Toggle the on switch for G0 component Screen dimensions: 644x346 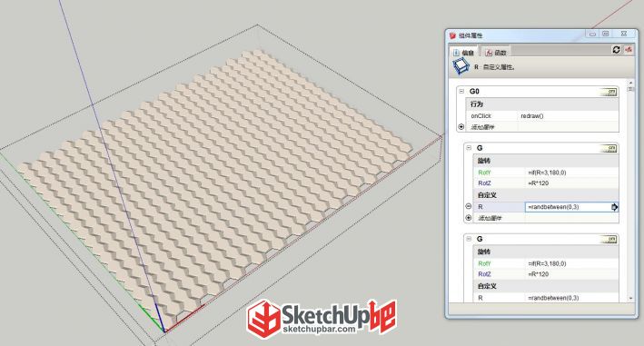(609, 92)
